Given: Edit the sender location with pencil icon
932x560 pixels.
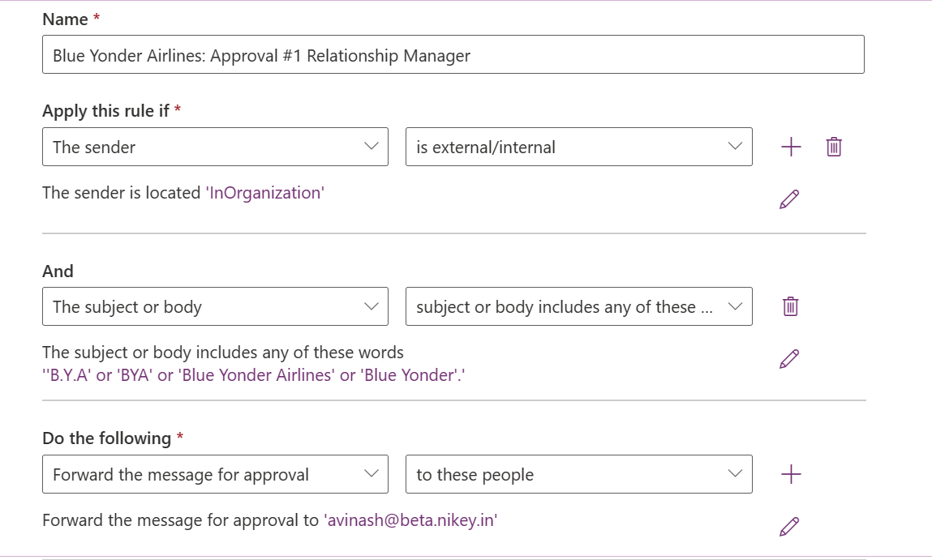Looking at the screenshot, I should (x=788, y=199).
